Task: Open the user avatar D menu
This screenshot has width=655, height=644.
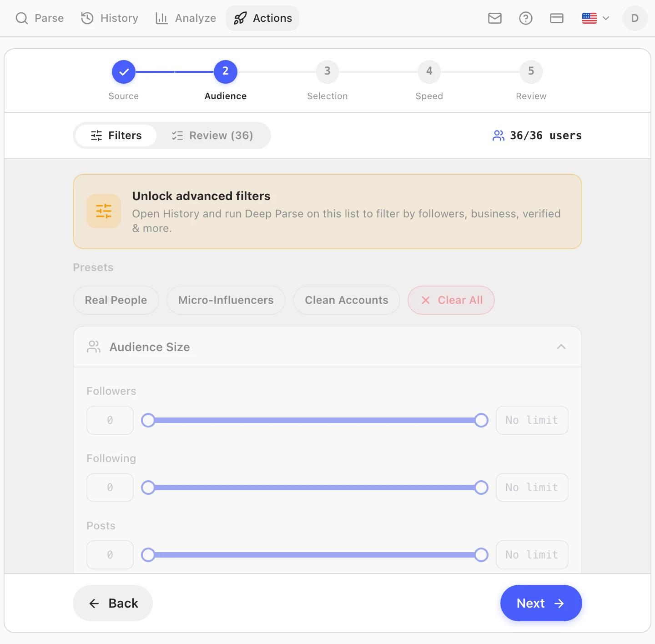Action: click(635, 18)
